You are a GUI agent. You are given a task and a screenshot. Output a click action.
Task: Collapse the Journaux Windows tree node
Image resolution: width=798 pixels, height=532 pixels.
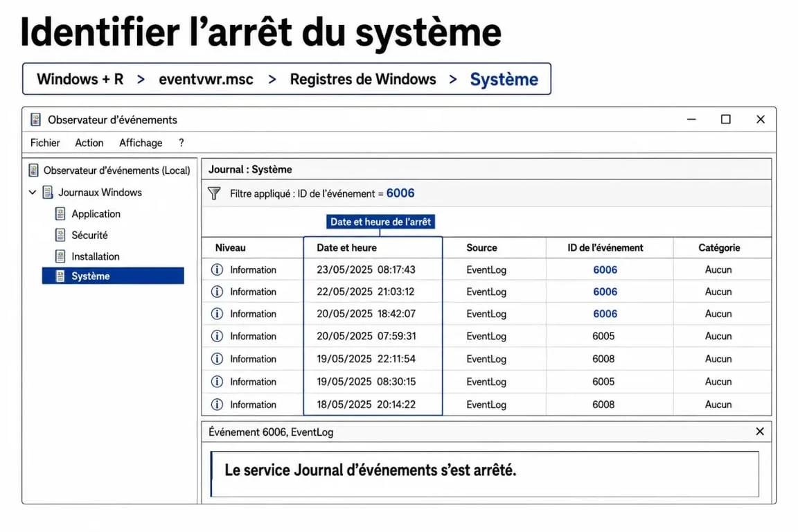click(x=33, y=193)
